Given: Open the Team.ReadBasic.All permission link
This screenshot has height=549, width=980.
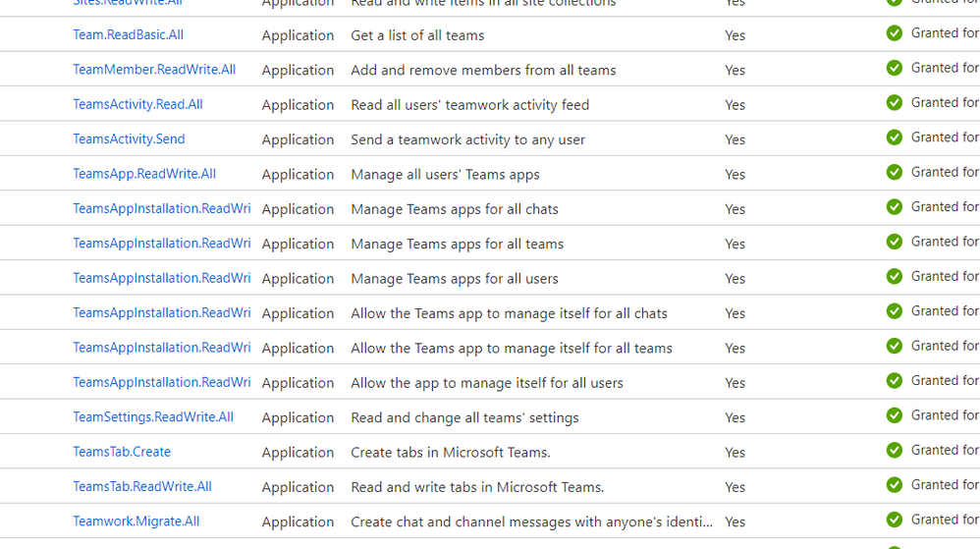Looking at the screenshot, I should [x=128, y=35].
